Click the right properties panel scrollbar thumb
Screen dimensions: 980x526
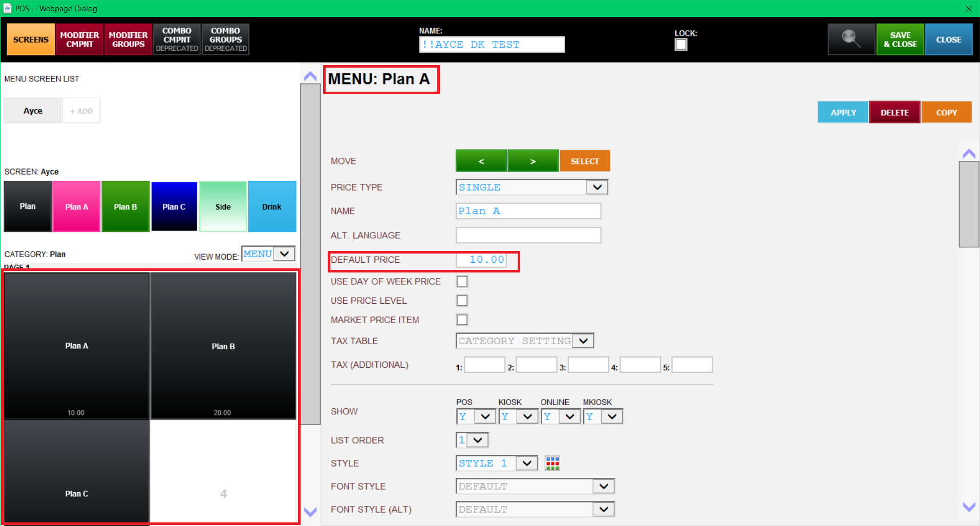969,204
